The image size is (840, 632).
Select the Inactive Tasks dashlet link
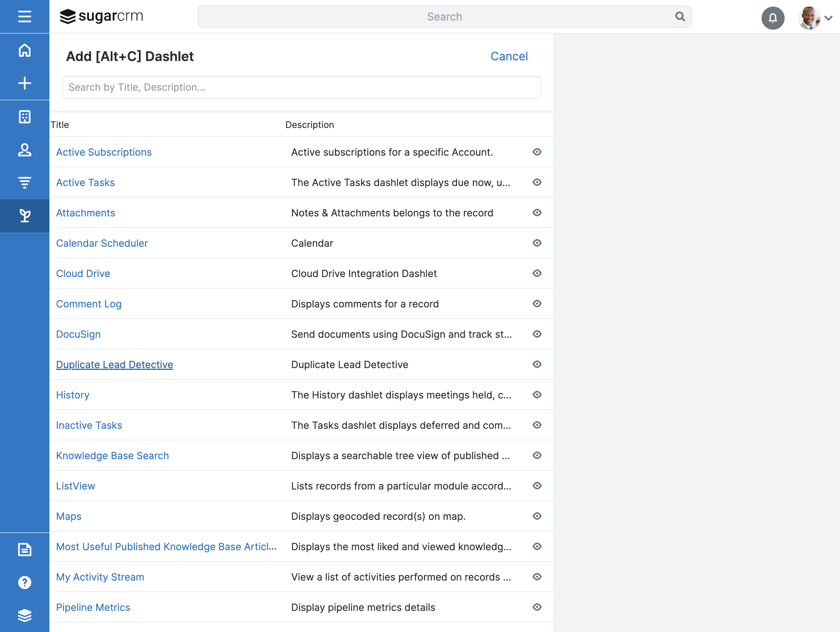point(89,425)
